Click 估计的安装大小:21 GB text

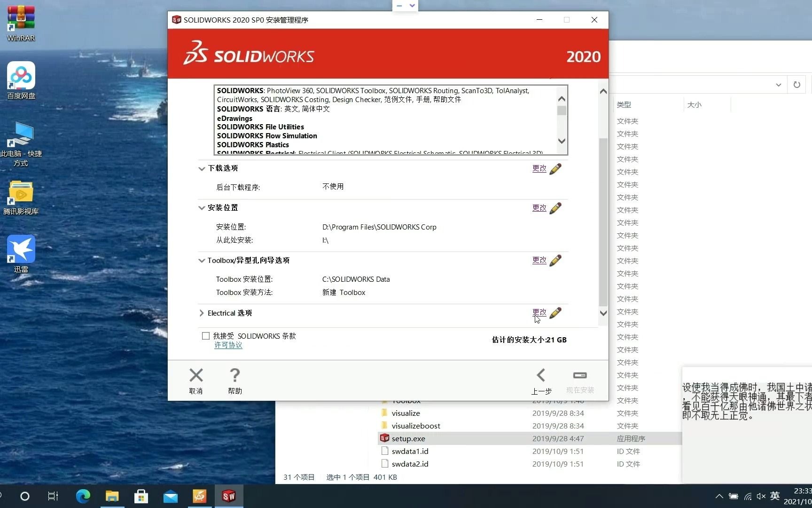pyautogui.click(x=529, y=340)
